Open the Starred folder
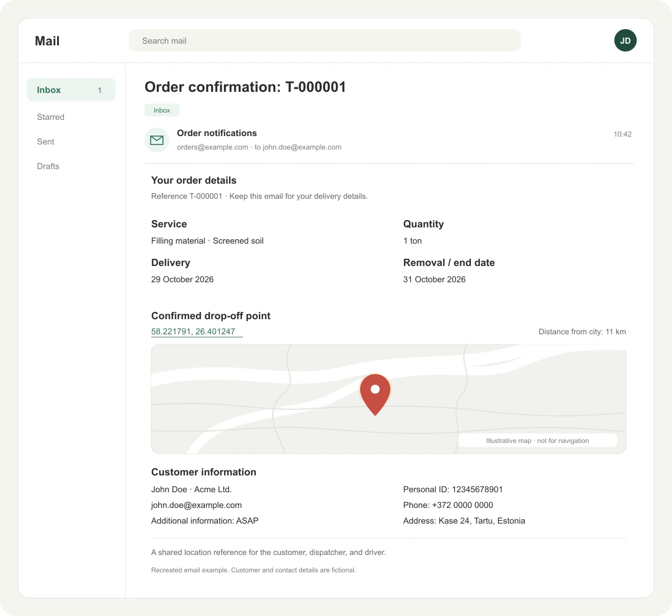This screenshot has height=616, width=672. click(50, 117)
